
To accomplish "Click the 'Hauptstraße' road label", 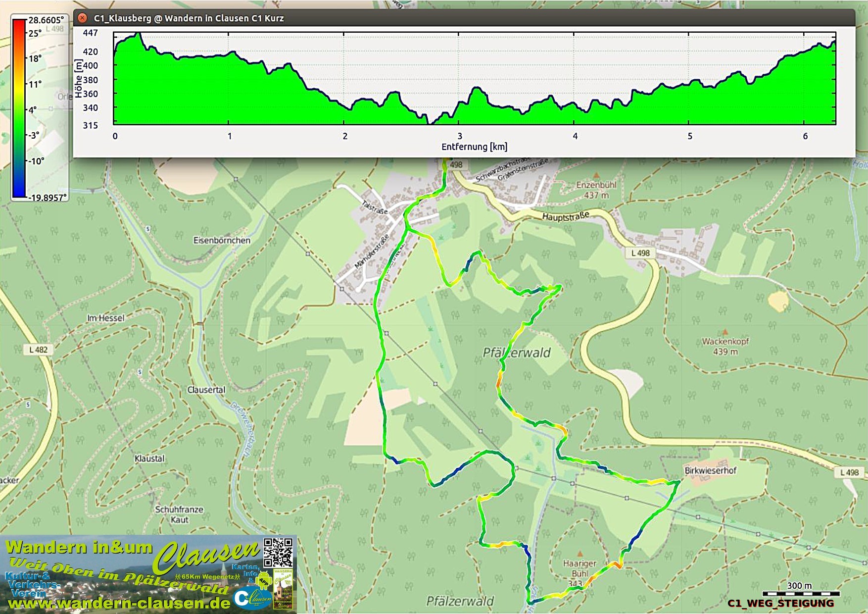I will click(566, 216).
